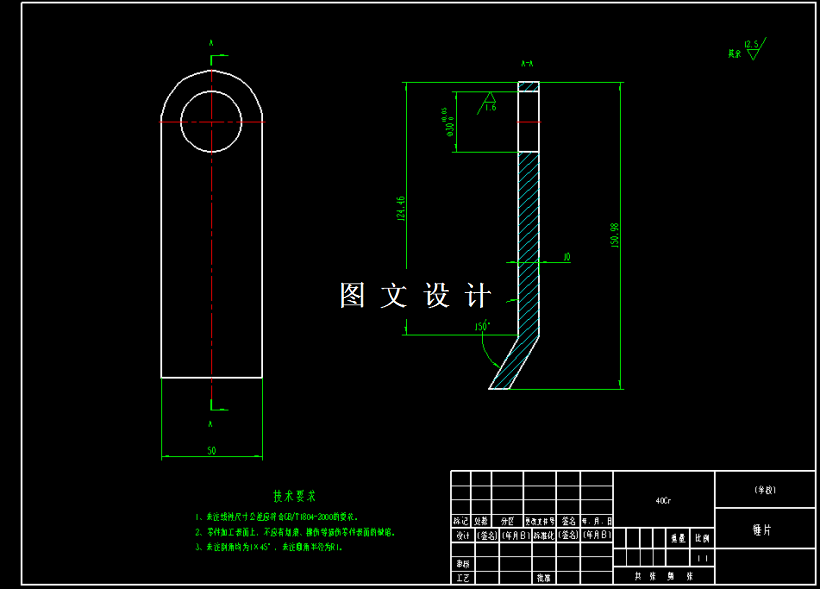Viewport: 820px width, 589px height.
Task: Select the 40Cr material cell text
Action: [x=663, y=501]
